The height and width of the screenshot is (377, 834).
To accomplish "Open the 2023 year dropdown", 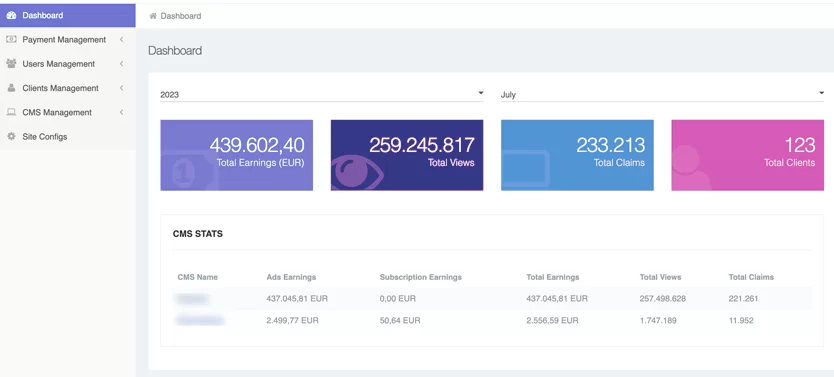I will coord(322,95).
